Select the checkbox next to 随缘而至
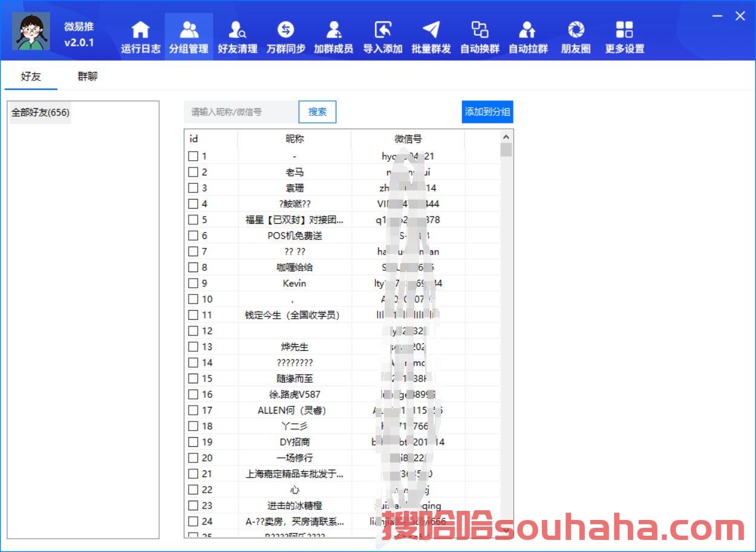This screenshot has width=756, height=552. [x=193, y=378]
